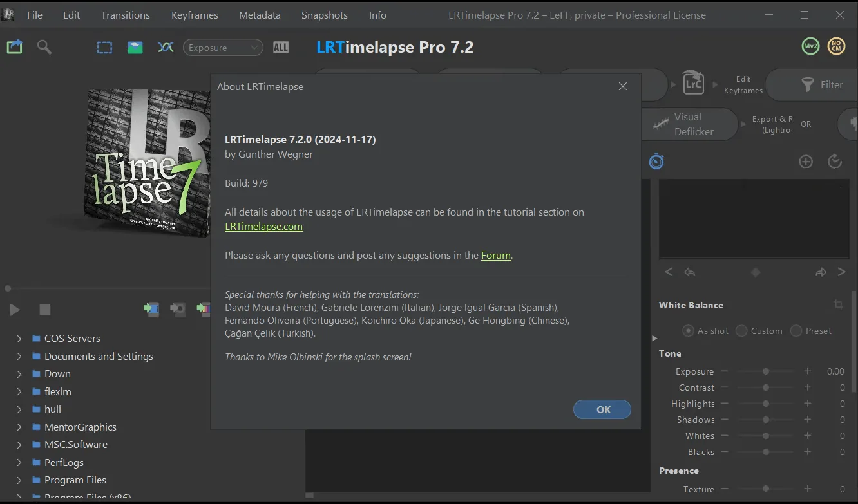This screenshot has height=504, width=858.
Task: Select the MentorGraphics folder name
Action: 81,427
